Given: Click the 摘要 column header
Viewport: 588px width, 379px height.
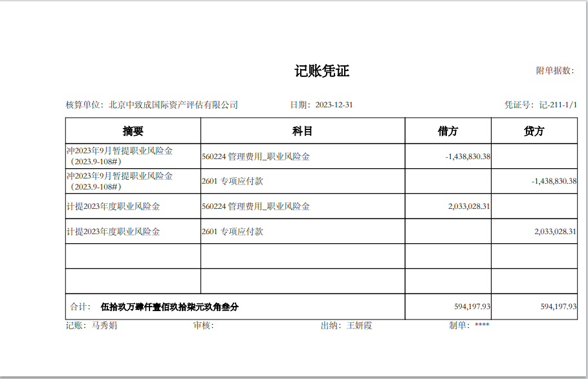Looking at the screenshot, I should coord(133,131).
